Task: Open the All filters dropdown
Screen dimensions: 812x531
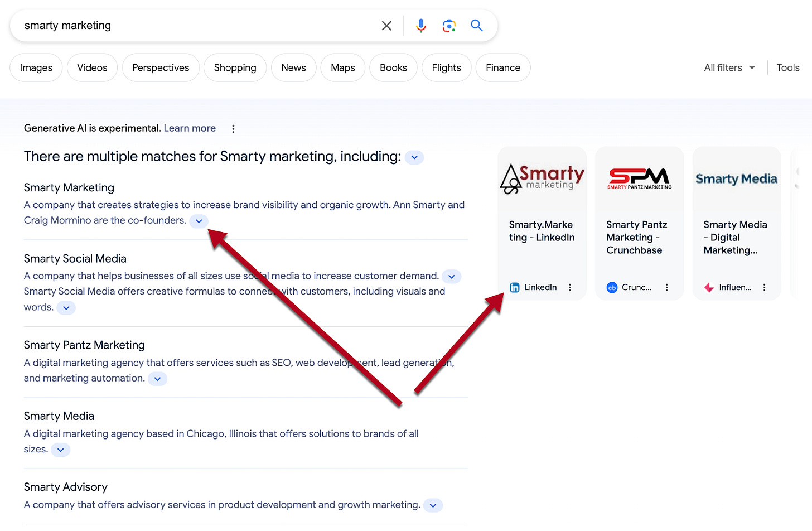Action: (729, 67)
